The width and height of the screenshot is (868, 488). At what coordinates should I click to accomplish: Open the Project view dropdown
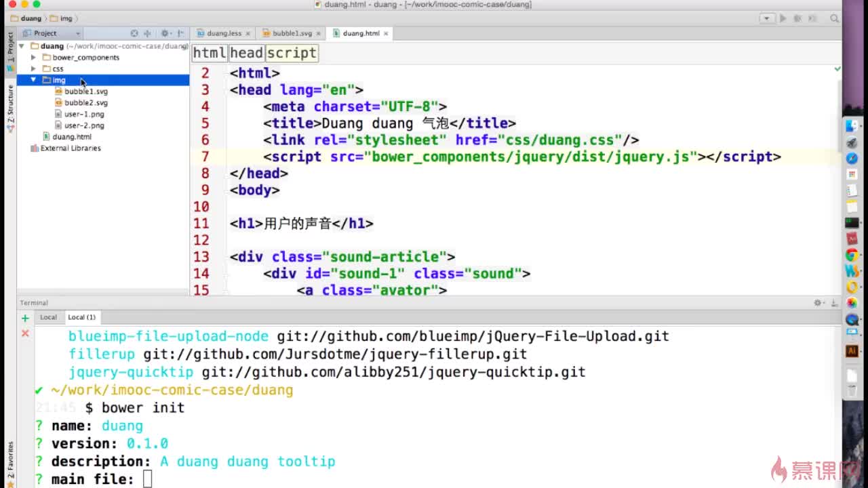(x=51, y=33)
